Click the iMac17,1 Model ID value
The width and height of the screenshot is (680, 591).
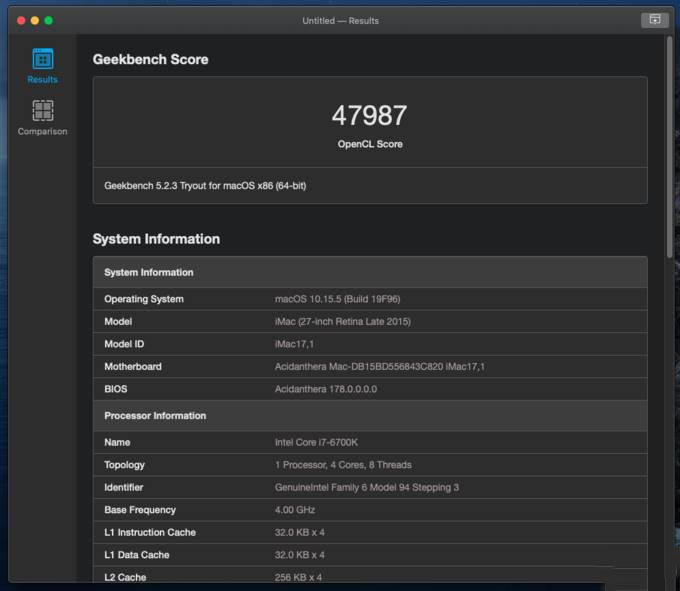(294, 344)
